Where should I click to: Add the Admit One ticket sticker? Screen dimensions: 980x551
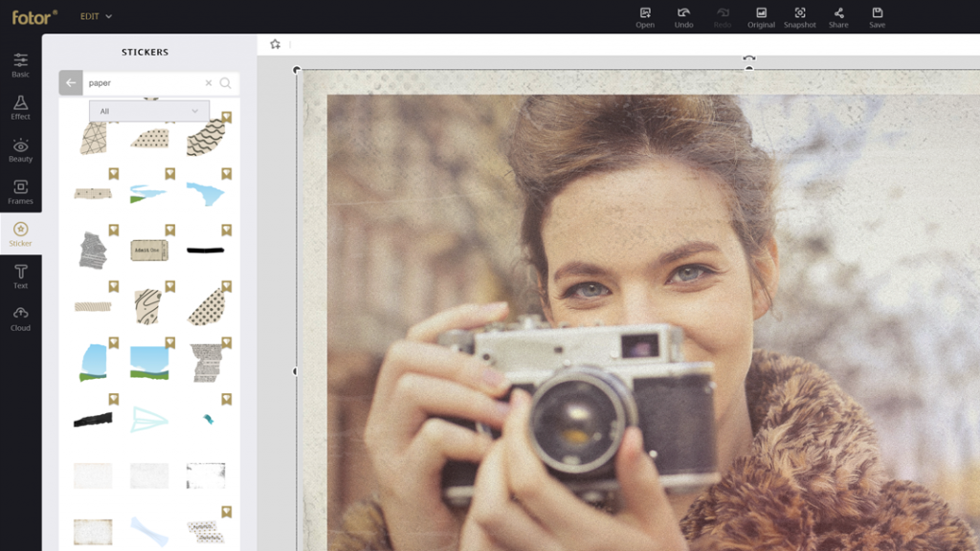coord(149,250)
